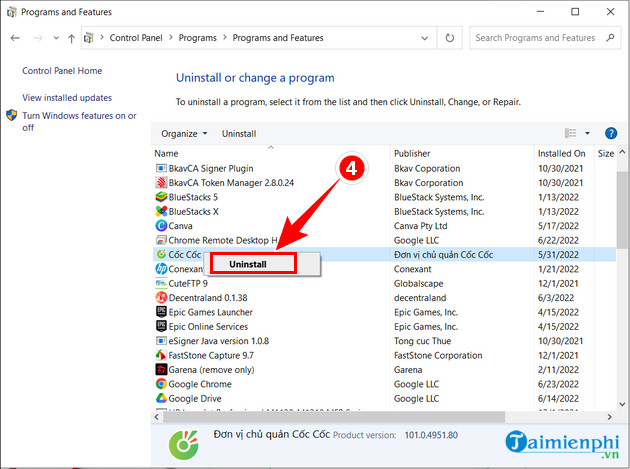Click the Chrome Remote Desktop Host icon

pyautogui.click(x=161, y=240)
